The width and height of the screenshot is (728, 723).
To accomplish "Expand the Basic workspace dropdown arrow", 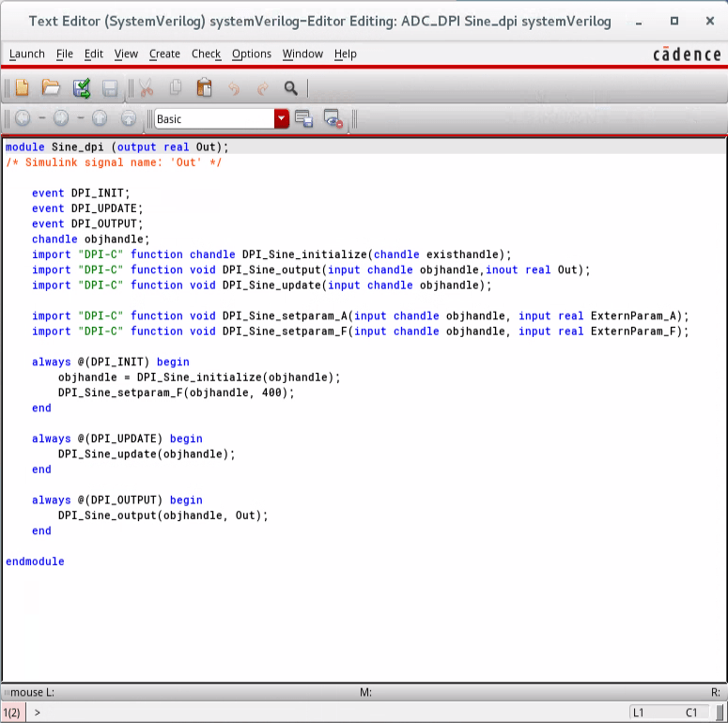I will 282,119.
